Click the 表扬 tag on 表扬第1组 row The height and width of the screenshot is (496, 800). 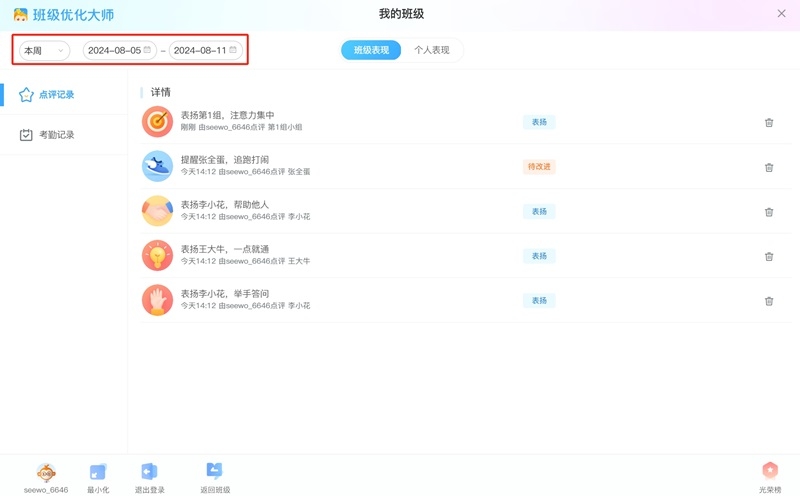[539, 122]
